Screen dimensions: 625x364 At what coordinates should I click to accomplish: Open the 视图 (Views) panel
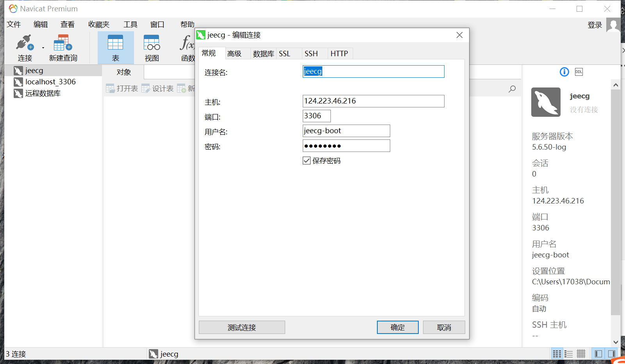pyautogui.click(x=152, y=47)
